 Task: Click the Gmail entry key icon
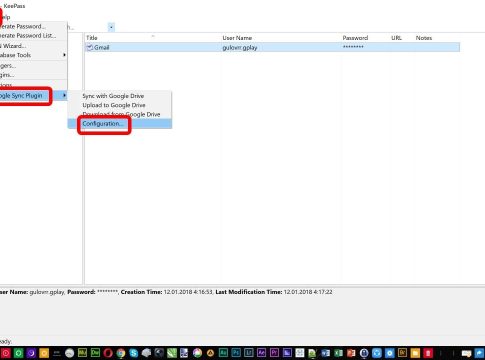click(89, 47)
